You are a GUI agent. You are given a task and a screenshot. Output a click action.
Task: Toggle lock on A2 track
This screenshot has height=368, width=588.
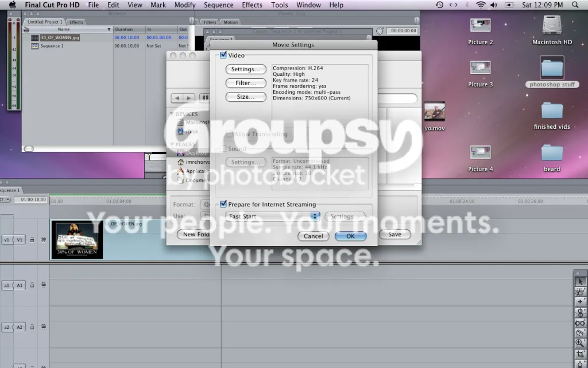point(32,327)
